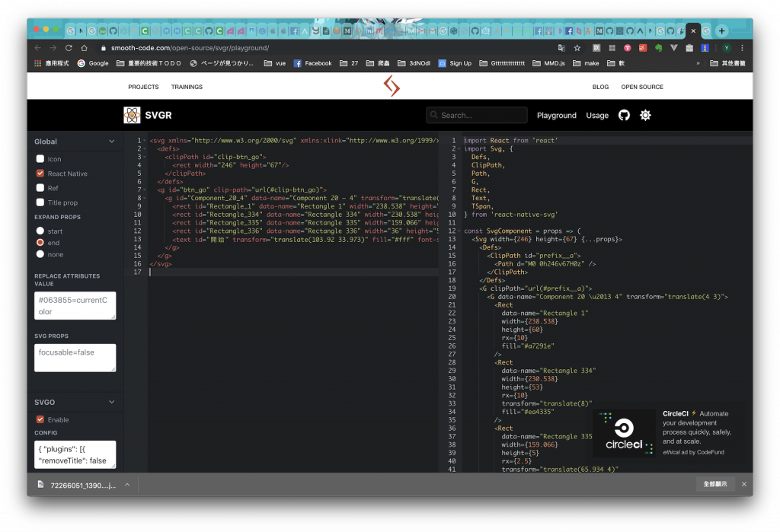Click the SVGO config text box
780x532 pixels.
pos(75,454)
